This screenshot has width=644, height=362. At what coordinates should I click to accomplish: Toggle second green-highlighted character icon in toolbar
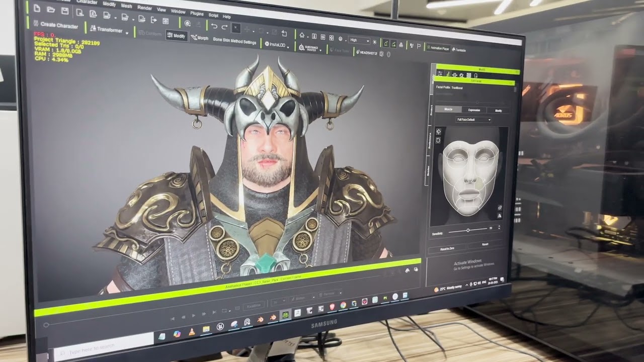point(393,44)
